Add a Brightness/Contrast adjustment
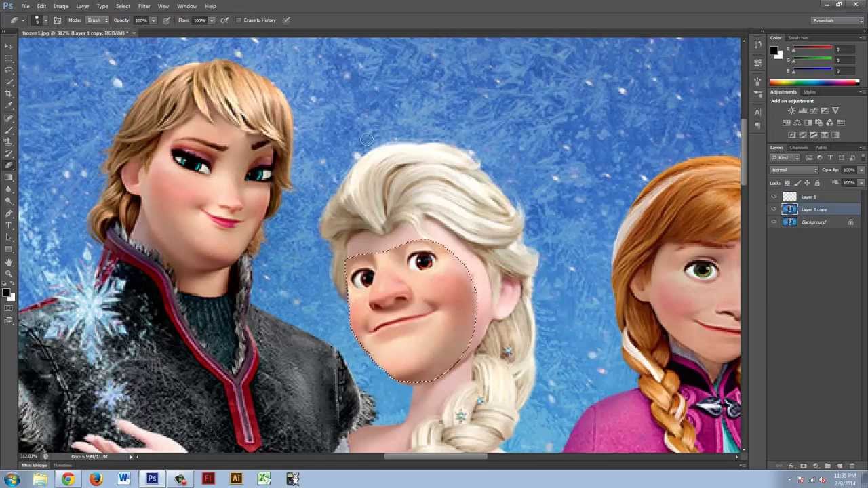This screenshot has height=488, width=868. 791,110
